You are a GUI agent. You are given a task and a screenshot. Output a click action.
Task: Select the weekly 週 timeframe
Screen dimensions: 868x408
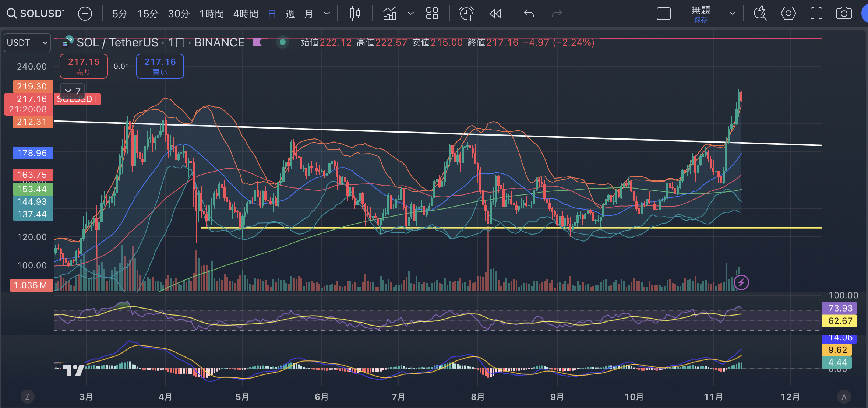290,14
